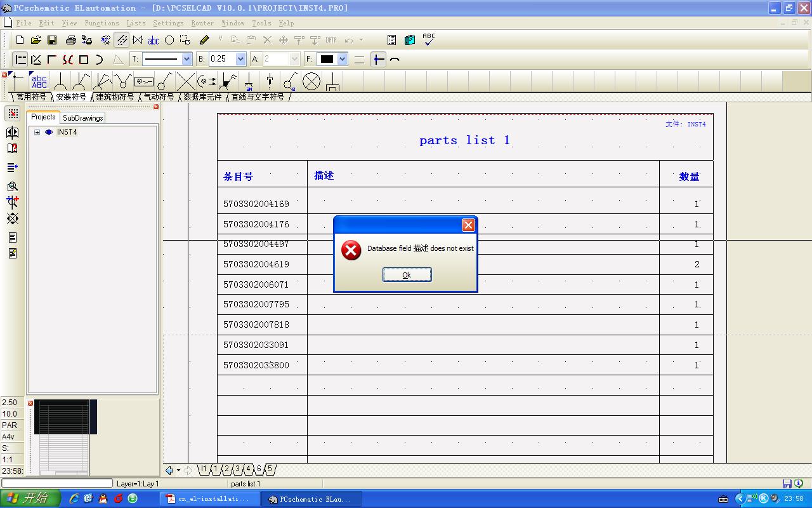The image size is (812, 508).
Task: Select the Pencil tool in toolbar
Action: click(x=204, y=40)
